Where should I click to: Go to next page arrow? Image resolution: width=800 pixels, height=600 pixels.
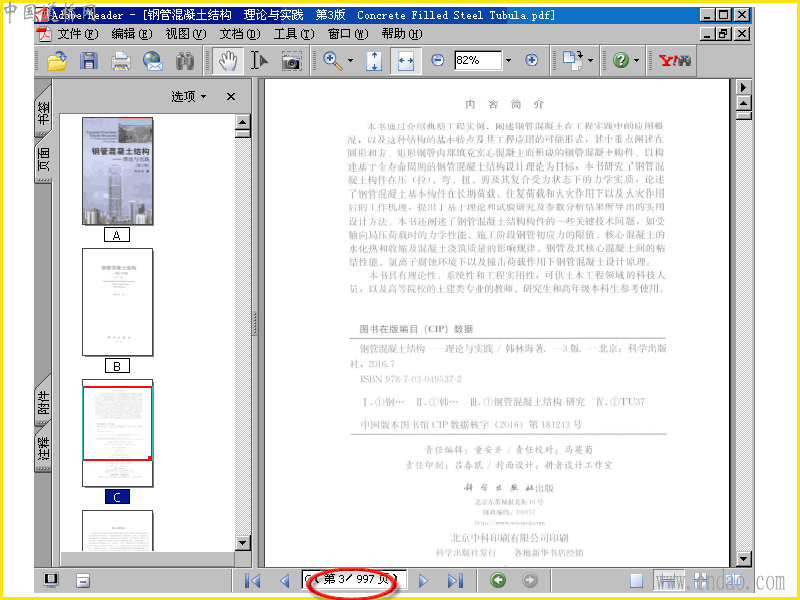coord(422,581)
